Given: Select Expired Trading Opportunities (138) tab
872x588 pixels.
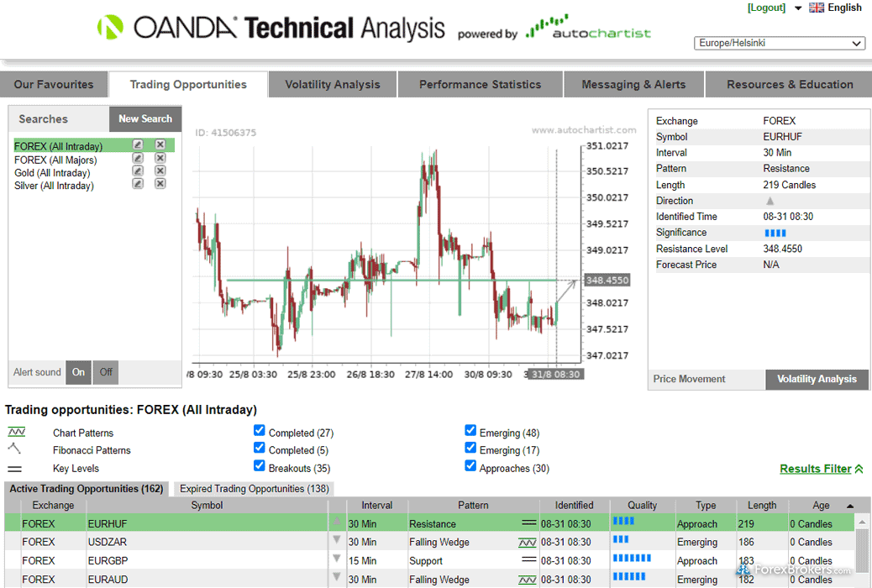Looking at the screenshot, I should tap(255, 488).
